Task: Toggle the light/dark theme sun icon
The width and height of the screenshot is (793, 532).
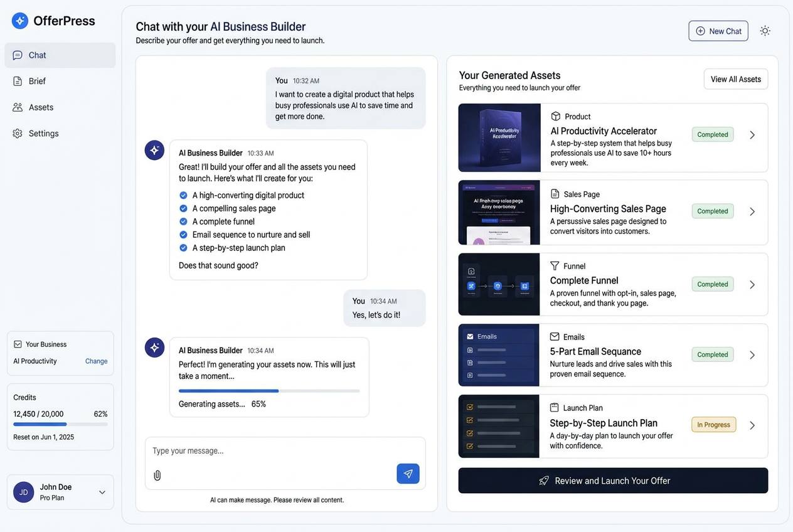Action: pyautogui.click(x=765, y=31)
